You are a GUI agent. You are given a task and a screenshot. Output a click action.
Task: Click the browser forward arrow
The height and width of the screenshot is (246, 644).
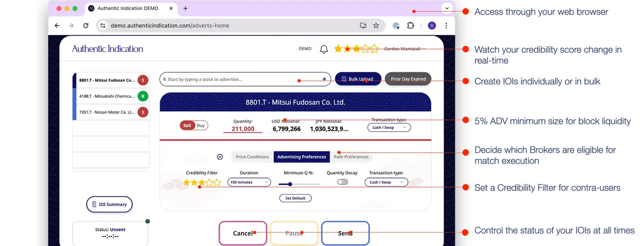pyautogui.click(x=71, y=26)
